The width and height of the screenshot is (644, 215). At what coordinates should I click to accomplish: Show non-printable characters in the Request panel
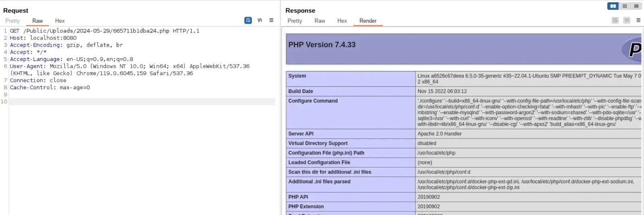coord(260,20)
